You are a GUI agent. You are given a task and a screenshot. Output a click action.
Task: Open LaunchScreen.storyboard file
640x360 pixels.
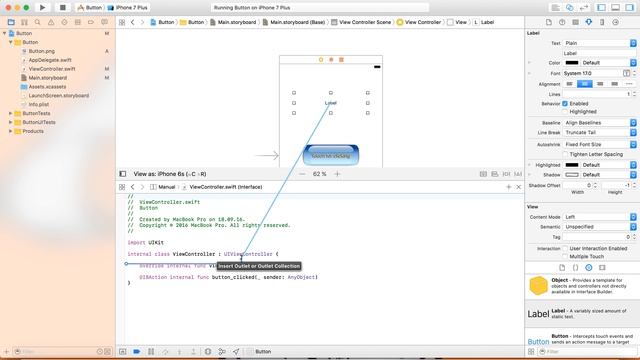point(58,96)
